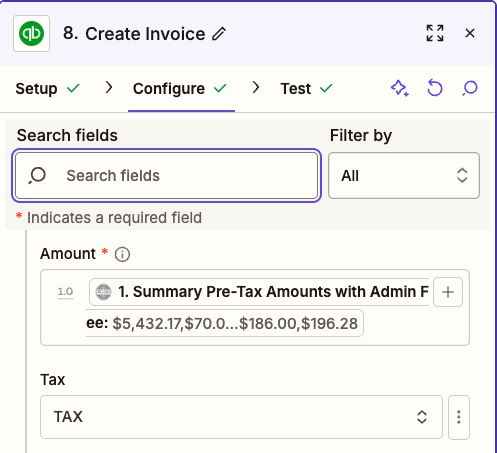Expand the TAX dropdown
The height and width of the screenshot is (453, 497).
(241, 417)
